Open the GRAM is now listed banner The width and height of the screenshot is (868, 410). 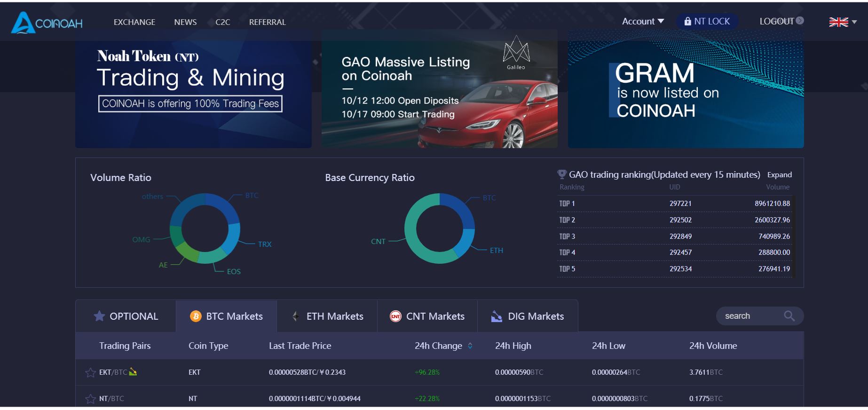[686, 89]
